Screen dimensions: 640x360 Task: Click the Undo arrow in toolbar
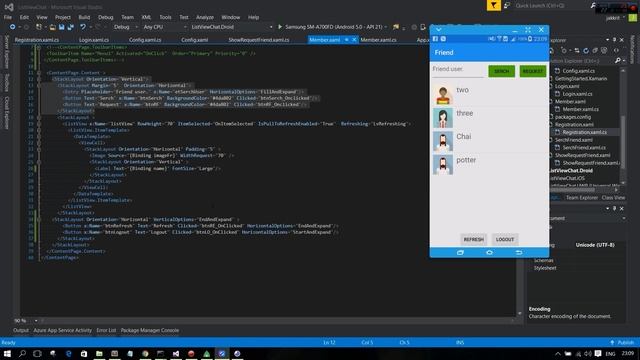coord(83,27)
